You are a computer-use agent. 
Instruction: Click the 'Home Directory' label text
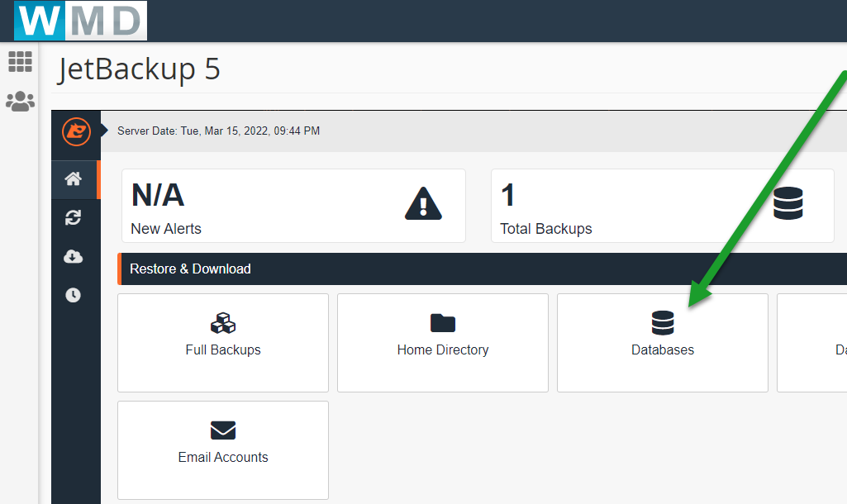click(x=443, y=350)
